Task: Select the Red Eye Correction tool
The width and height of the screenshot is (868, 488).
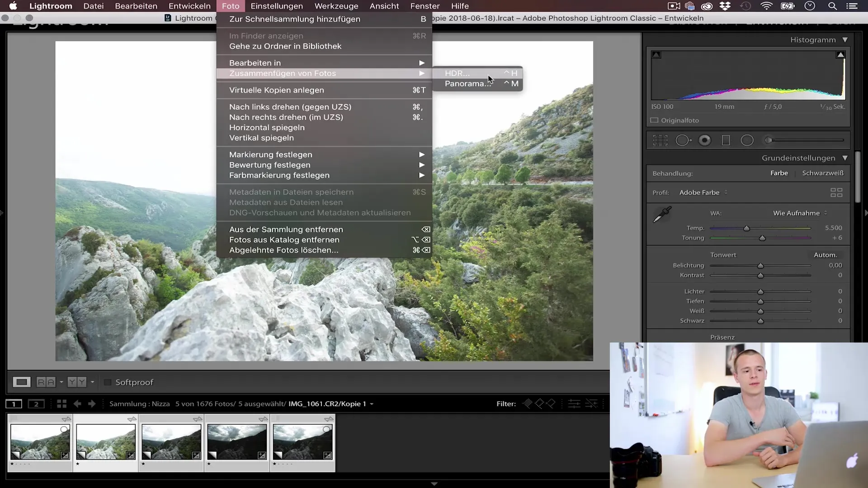Action: click(x=704, y=141)
